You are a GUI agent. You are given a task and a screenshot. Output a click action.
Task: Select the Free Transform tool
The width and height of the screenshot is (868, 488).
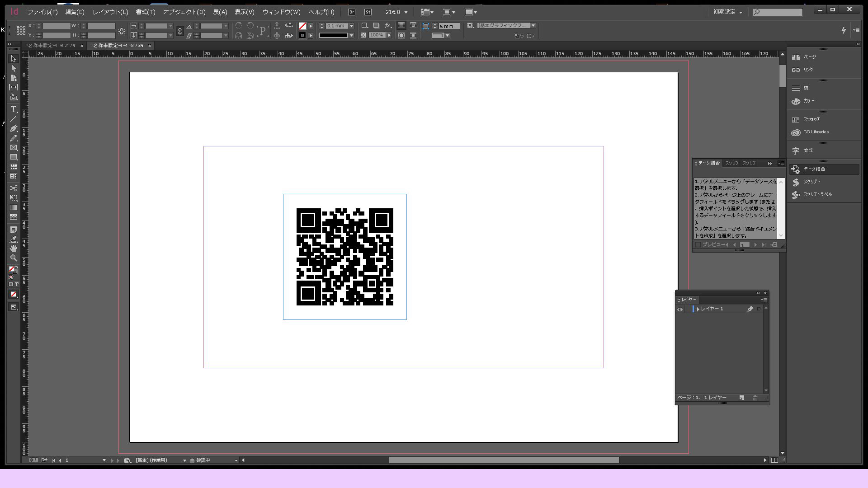[14, 198]
